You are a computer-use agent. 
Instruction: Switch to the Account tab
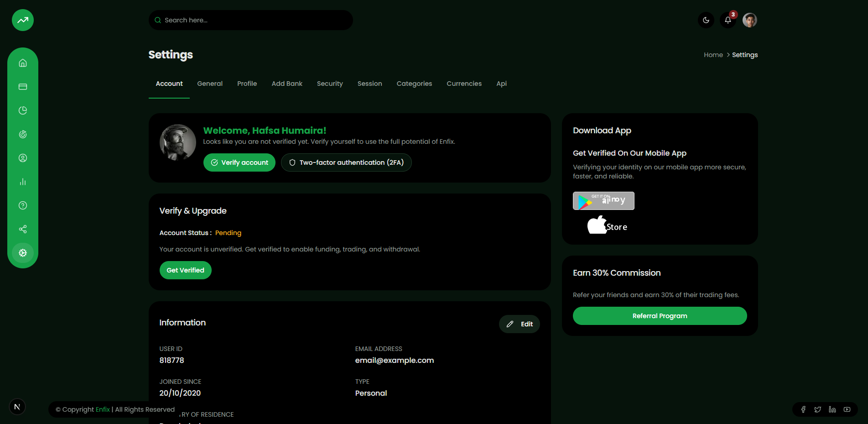169,84
